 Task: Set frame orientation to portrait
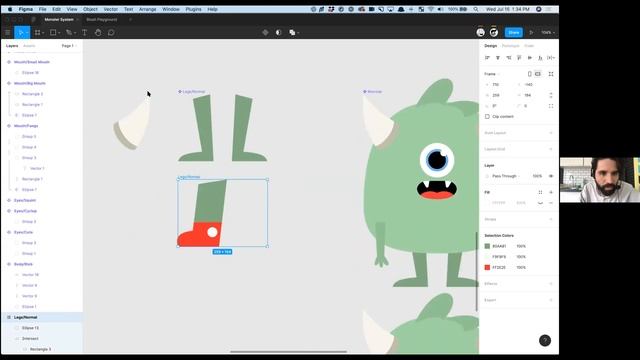[529, 74]
